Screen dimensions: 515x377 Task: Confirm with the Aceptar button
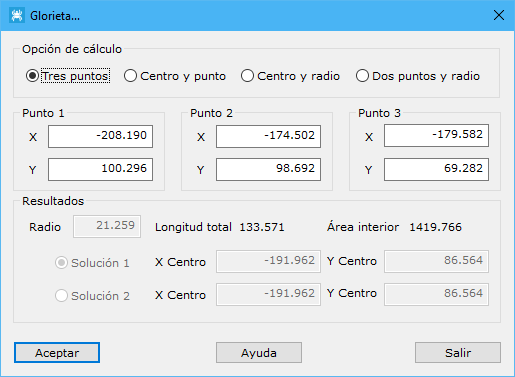coord(57,352)
